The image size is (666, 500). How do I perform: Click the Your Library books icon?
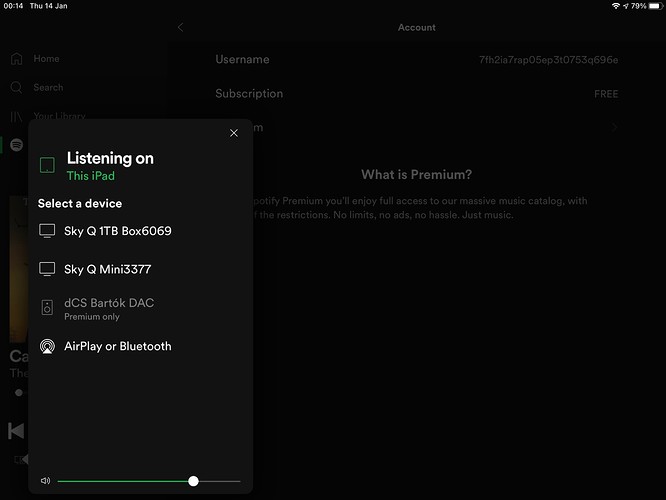(x=17, y=116)
